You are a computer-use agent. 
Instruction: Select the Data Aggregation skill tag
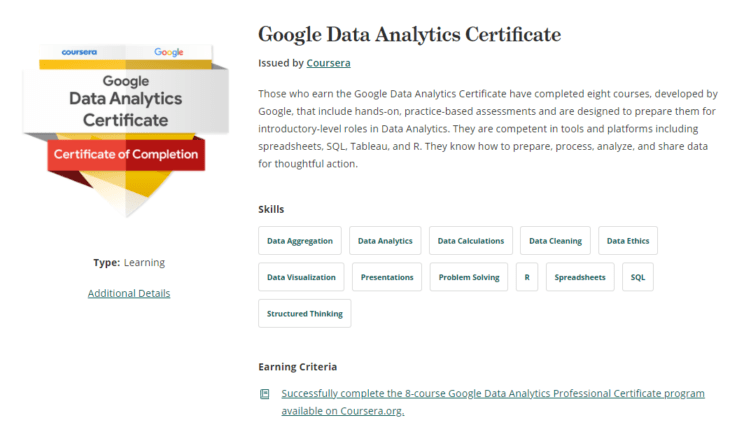(300, 241)
